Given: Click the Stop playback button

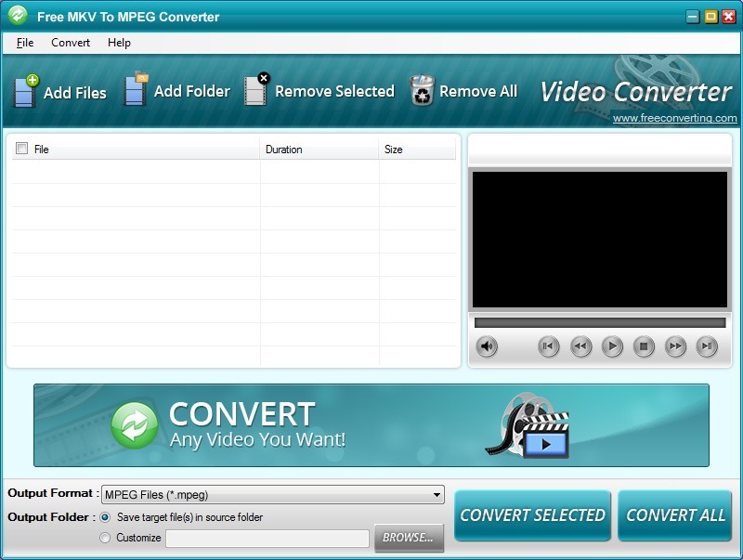Looking at the screenshot, I should point(644,346).
